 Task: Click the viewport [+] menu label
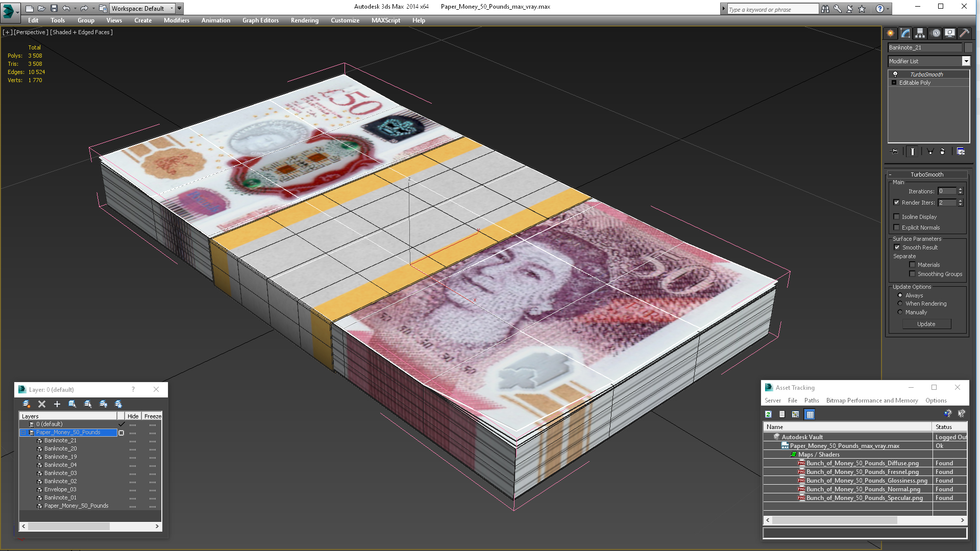click(x=7, y=32)
